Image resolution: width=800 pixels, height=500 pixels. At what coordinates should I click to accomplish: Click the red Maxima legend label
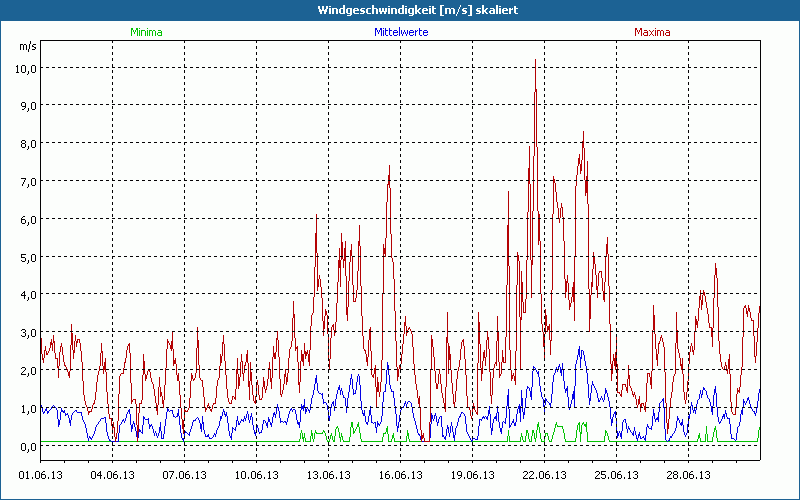tap(652, 32)
